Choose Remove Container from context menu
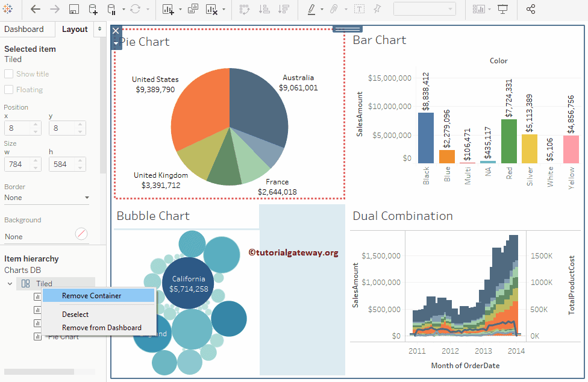The height and width of the screenshot is (382, 588). 92,296
